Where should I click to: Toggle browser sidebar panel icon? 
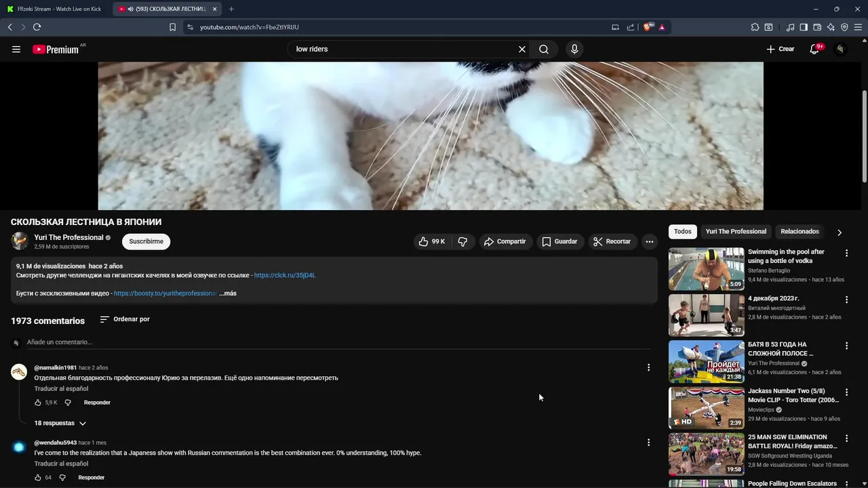pyautogui.click(x=804, y=27)
